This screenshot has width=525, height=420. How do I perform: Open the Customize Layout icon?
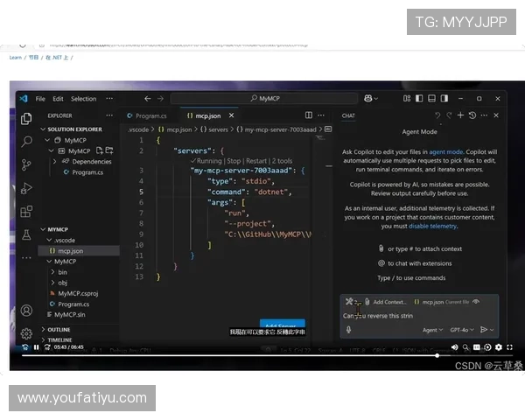(407, 99)
